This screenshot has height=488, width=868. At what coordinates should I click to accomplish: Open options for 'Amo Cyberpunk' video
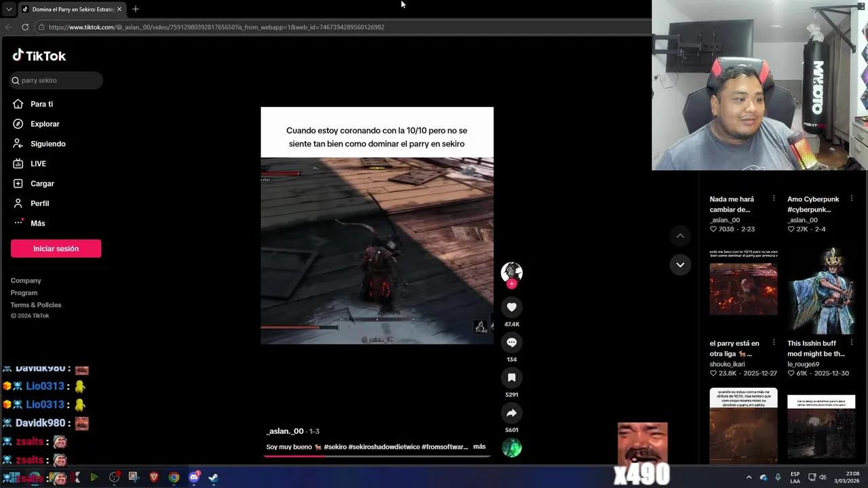(x=852, y=199)
